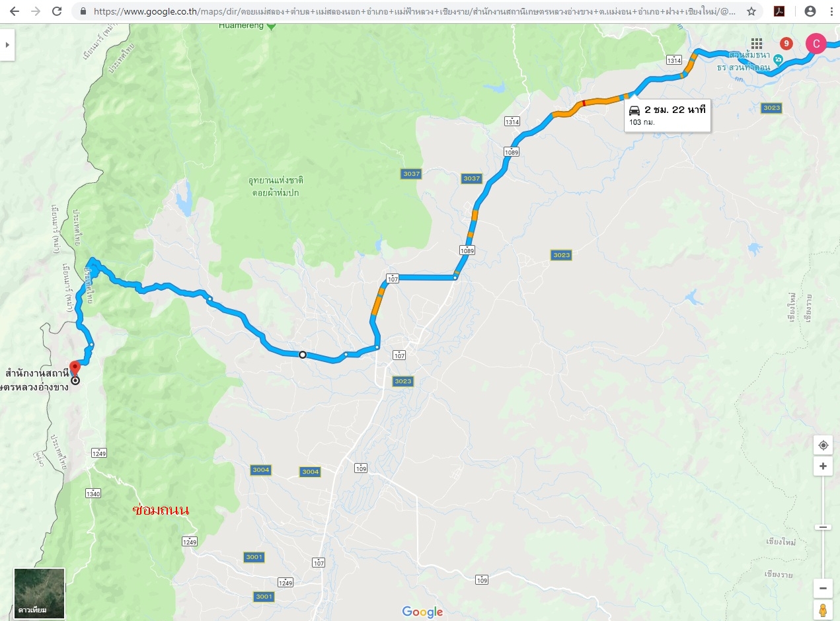The width and height of the screenshot is (840, 621).
Task: Click the white waypoint circle on route
Action: 303,355
